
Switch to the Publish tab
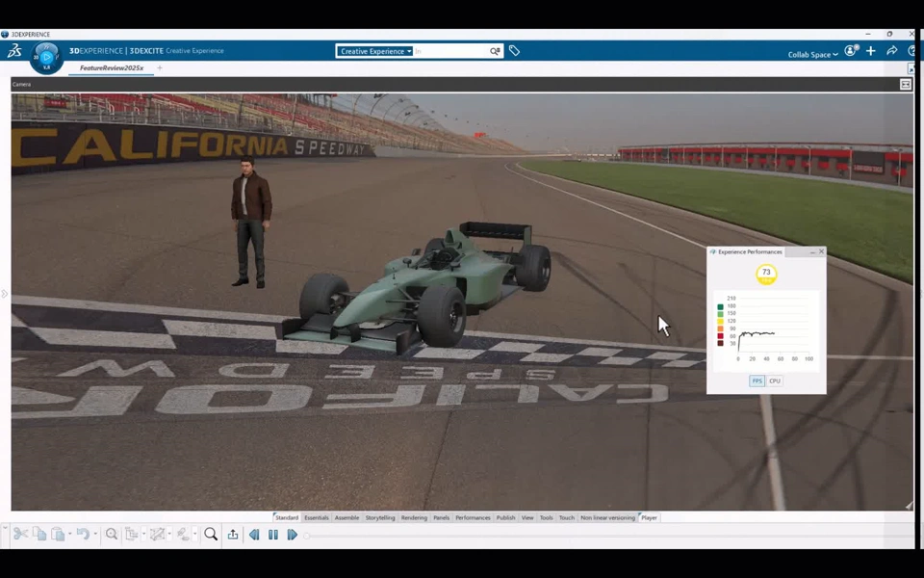point(505,518)
